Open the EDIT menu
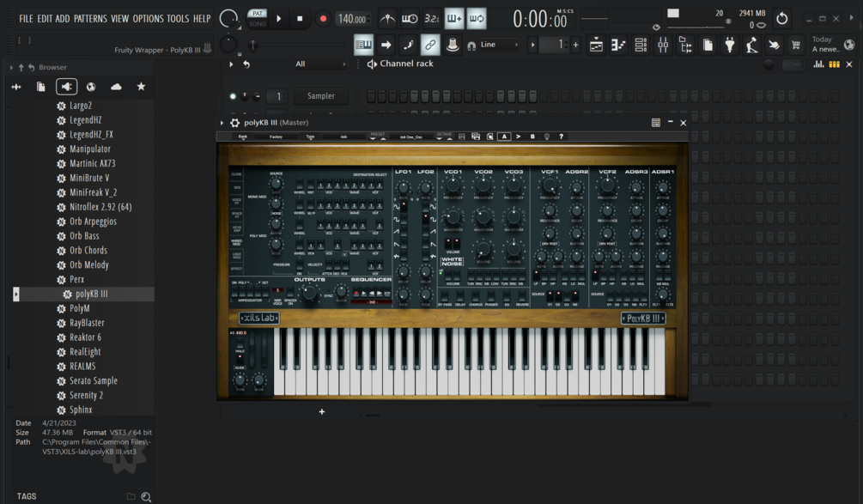Viewport: 863px width, 504px height. click(x=45, y=19)
